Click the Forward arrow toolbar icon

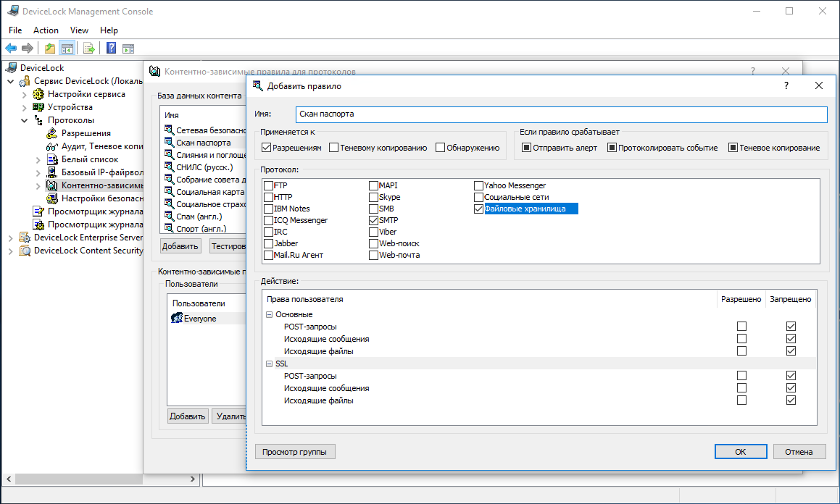click(28, 48)
